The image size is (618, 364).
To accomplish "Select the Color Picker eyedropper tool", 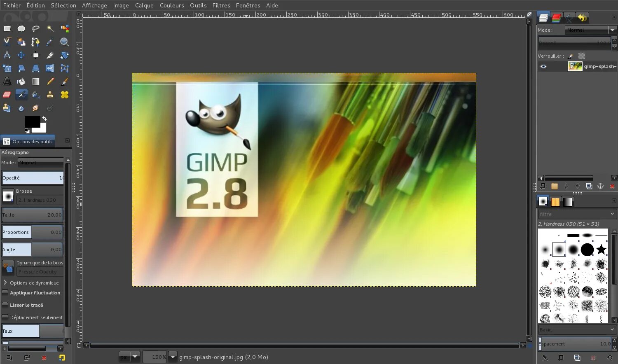I will [x=50, y=42].
